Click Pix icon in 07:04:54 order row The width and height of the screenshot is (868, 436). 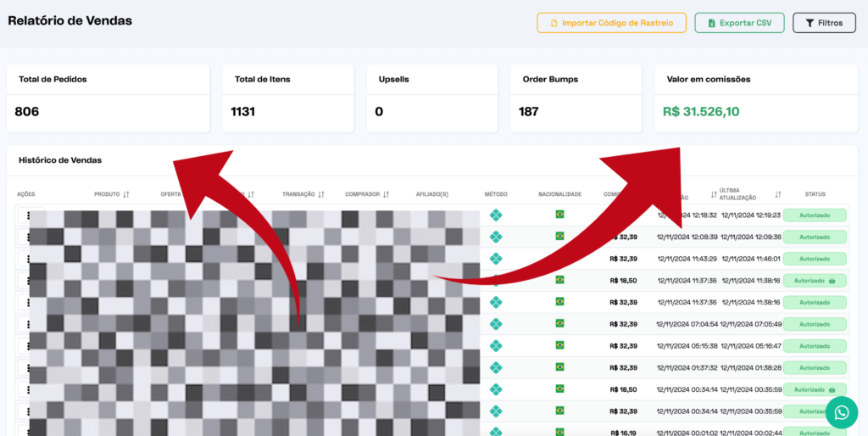tap(496, 324)
